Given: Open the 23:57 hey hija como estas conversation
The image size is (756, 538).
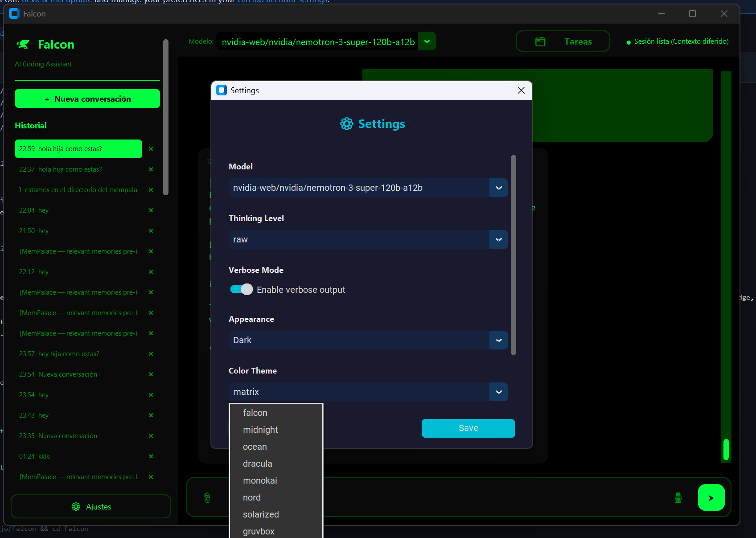Looking at the screenshot, I should [x=78, y=354].
